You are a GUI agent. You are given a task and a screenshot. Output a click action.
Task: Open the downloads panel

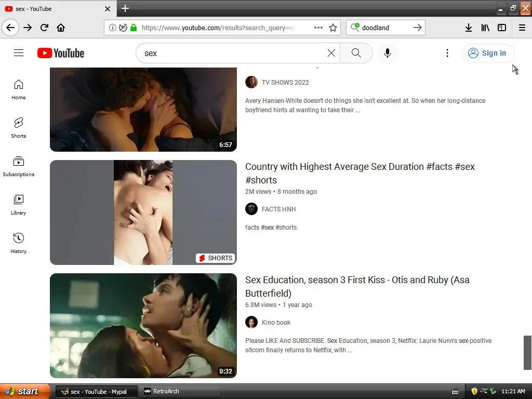click(469, 28)
